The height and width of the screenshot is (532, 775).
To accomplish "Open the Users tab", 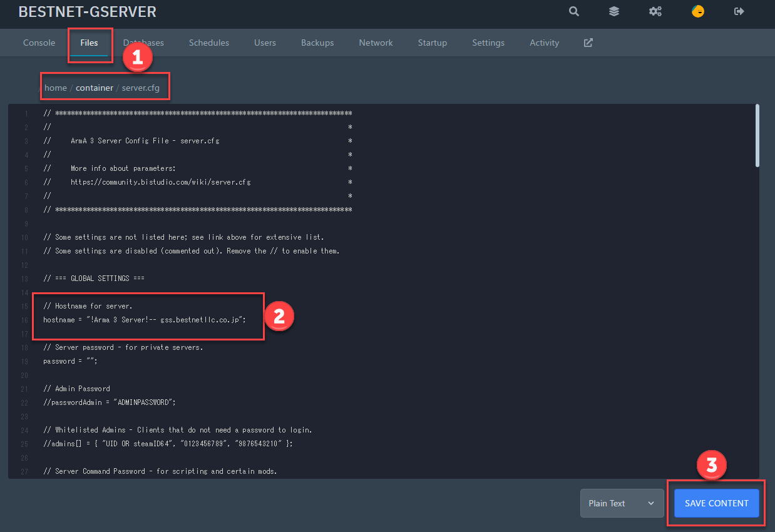I will coord(265,43).
